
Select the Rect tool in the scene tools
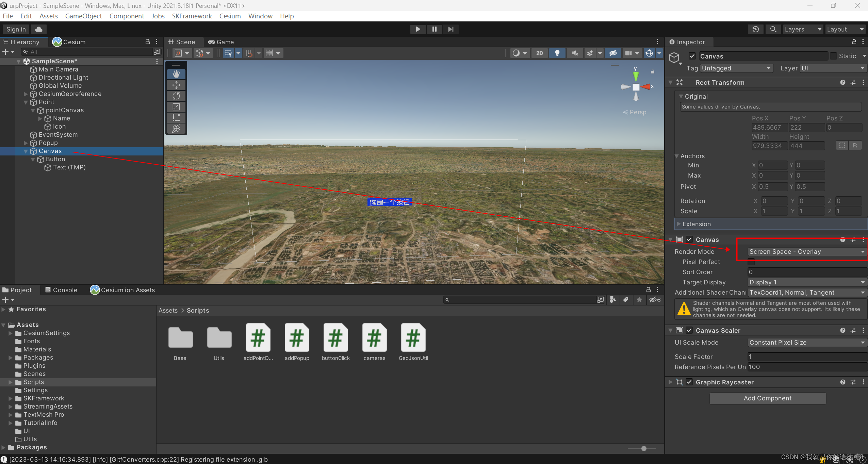tap(176, 118)
